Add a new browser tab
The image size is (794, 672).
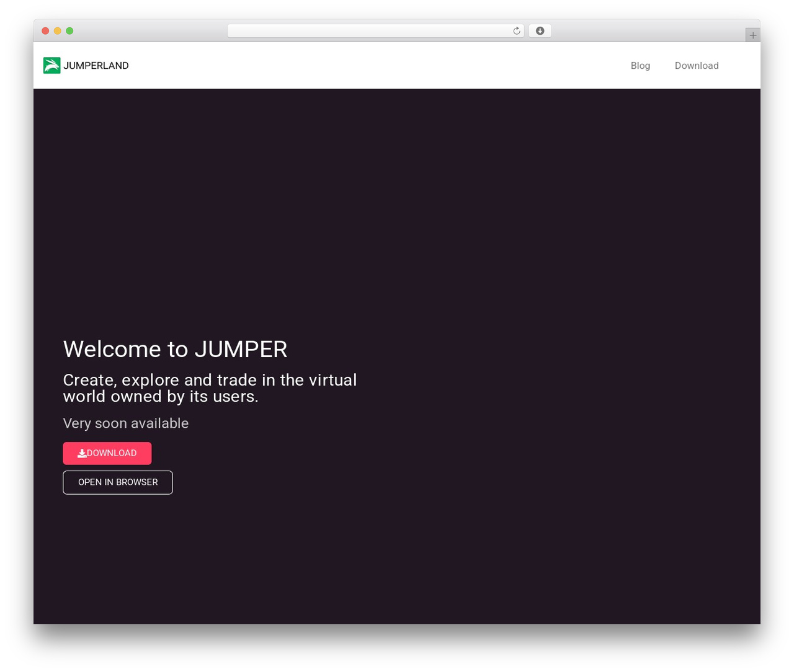click(752, 35)
